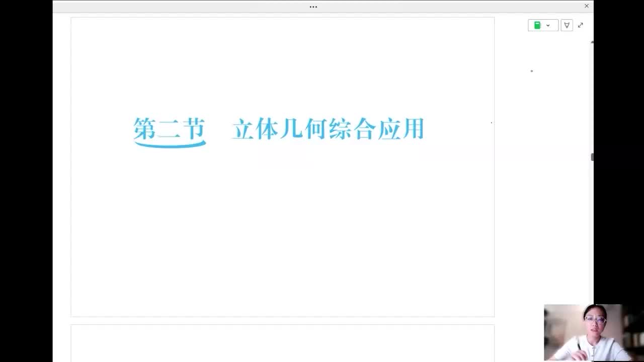Open the green notebook icon
Image resolution: width=644 pixels, height=362 pixels.
537,25
